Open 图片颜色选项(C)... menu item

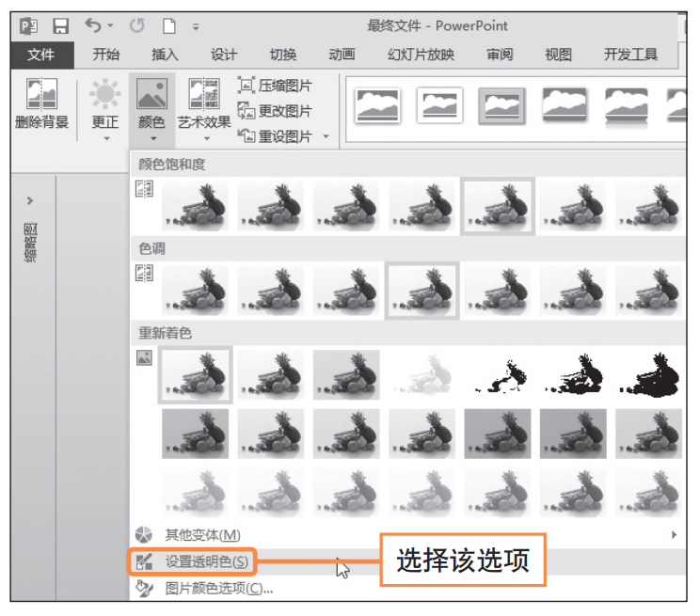pos(408,589)
